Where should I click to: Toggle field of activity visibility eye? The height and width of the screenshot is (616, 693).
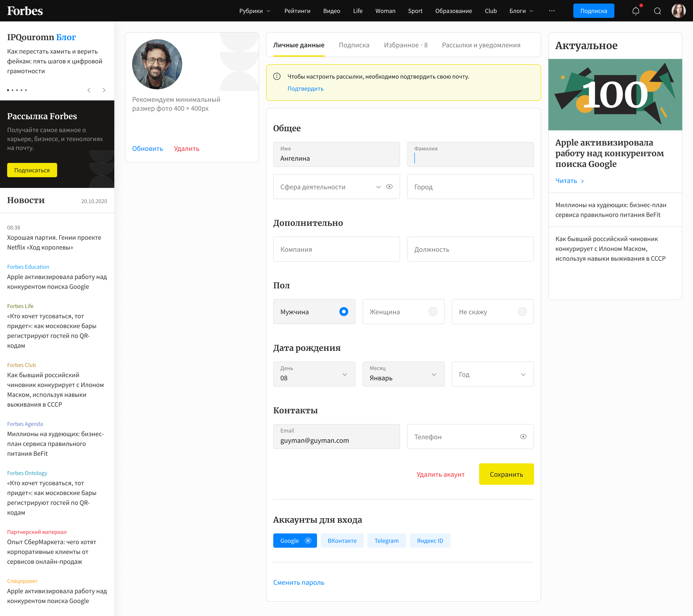point(389,187)
